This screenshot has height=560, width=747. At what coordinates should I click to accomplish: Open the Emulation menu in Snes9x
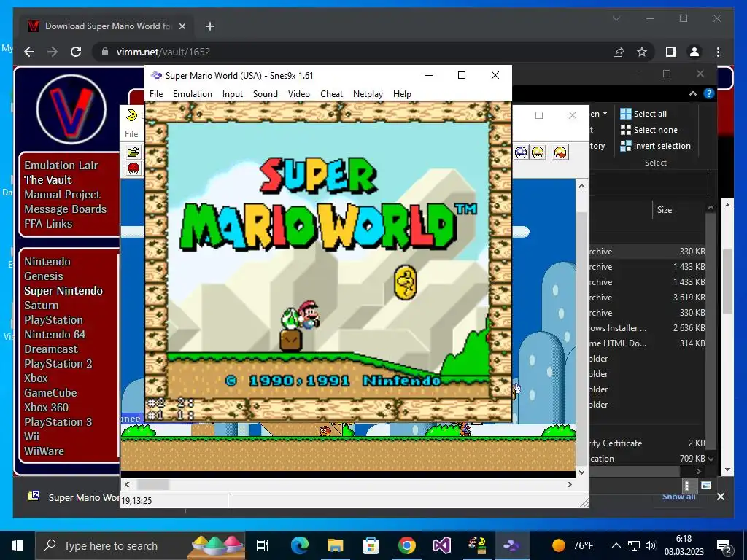(192, 94)
